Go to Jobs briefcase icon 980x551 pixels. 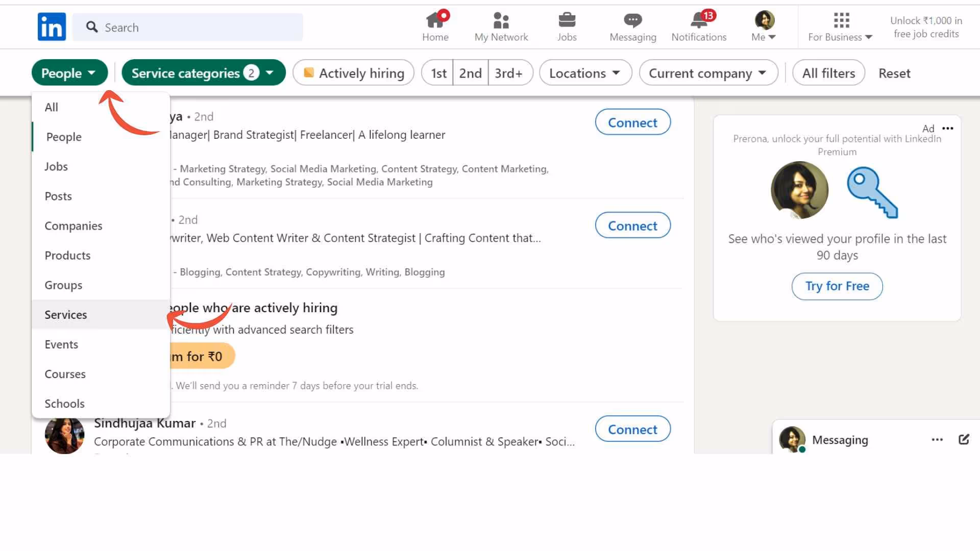567,20
